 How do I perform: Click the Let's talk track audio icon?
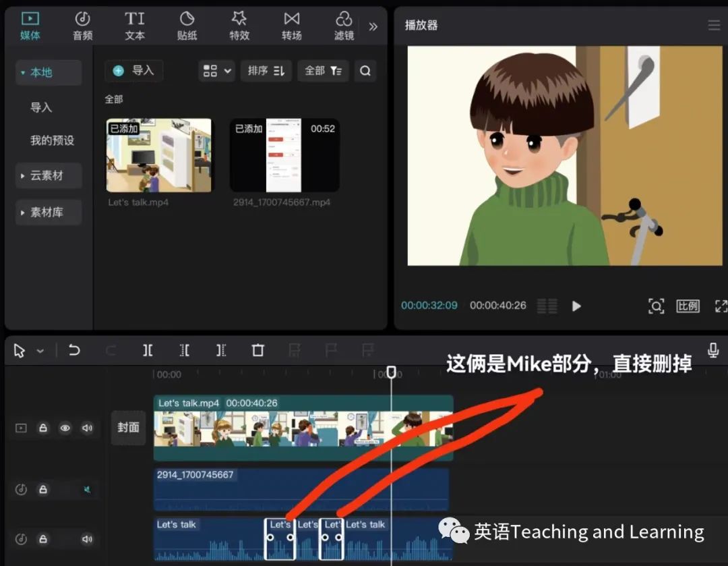click(x=21, y=539)
